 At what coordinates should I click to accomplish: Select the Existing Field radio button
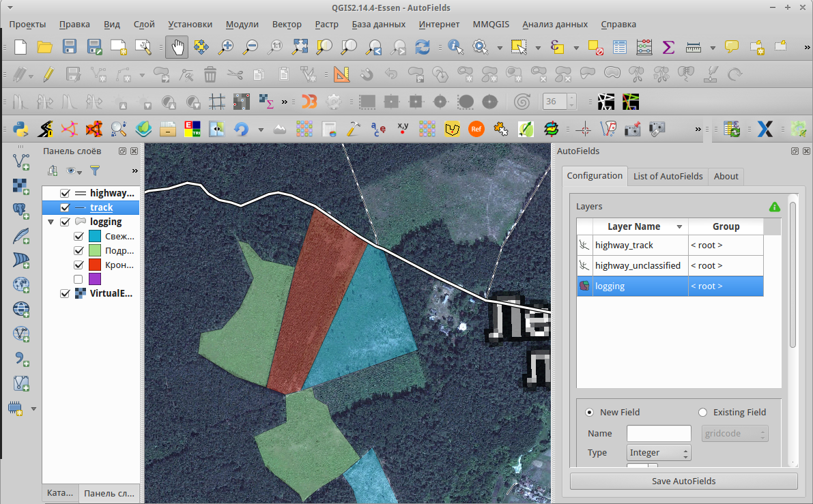point(702,412)
